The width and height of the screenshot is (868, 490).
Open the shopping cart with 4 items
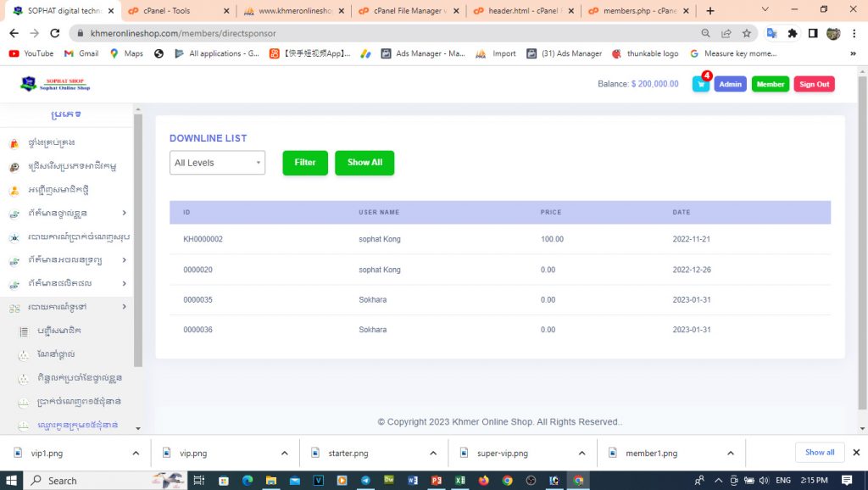(701, 84)
